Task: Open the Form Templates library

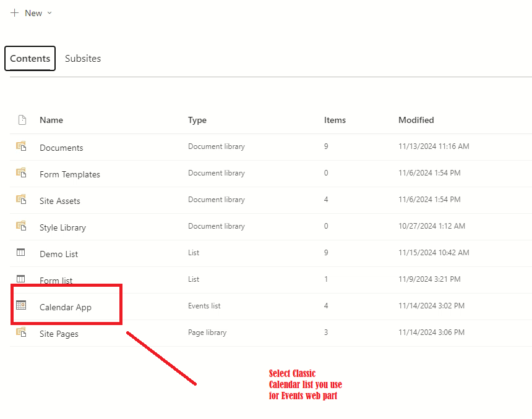Action: (x=69, y=174)
